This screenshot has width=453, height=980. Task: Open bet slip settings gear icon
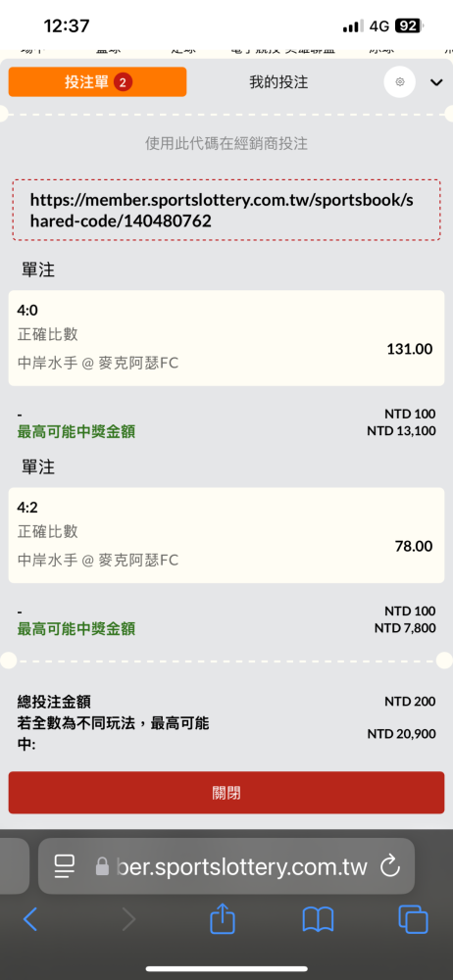(400, 82)
